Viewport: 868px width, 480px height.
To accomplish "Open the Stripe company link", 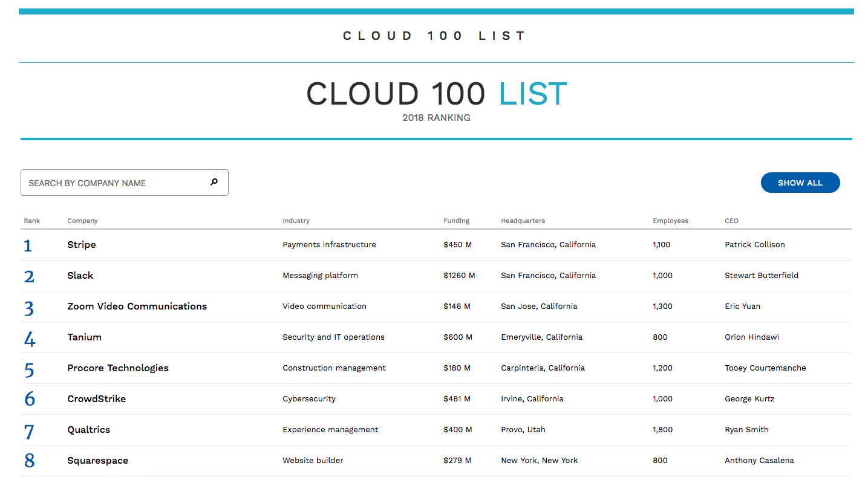I will click(x=82, y=245).
